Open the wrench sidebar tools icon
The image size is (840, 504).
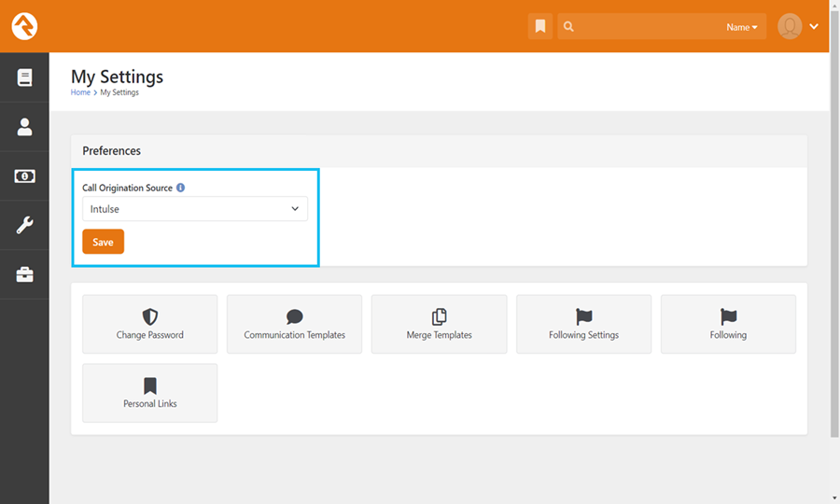point(24,225)
